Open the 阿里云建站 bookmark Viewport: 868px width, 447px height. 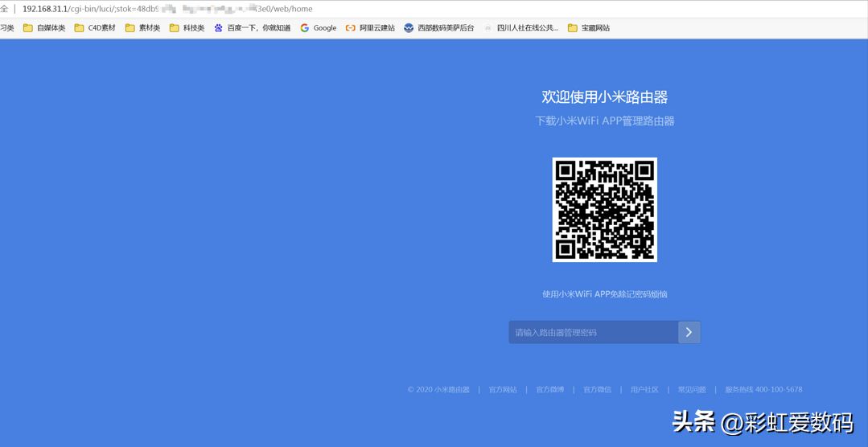[x=370, y=27]
